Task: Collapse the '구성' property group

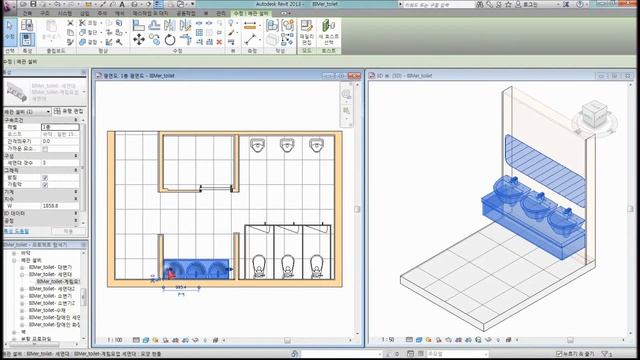Action: 76,156
